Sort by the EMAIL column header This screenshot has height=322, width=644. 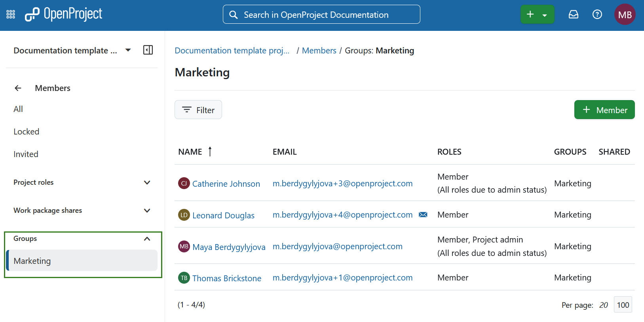285,152
